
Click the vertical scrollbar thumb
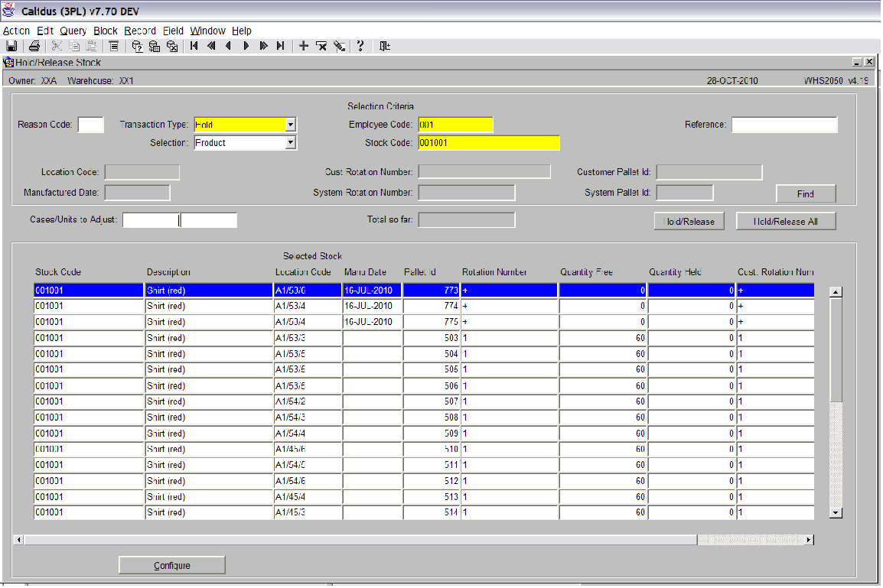click(836, 350)
